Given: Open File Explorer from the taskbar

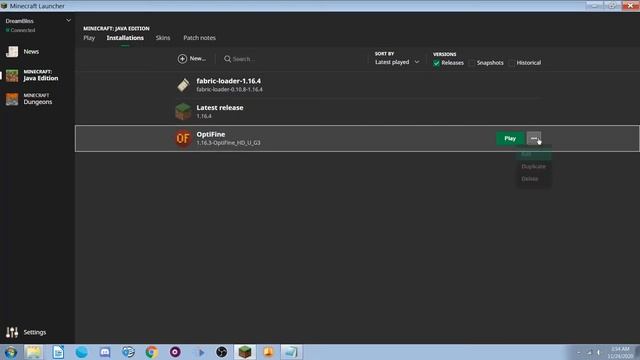Looking at the screenshot, I should click(x=33, y=352).
